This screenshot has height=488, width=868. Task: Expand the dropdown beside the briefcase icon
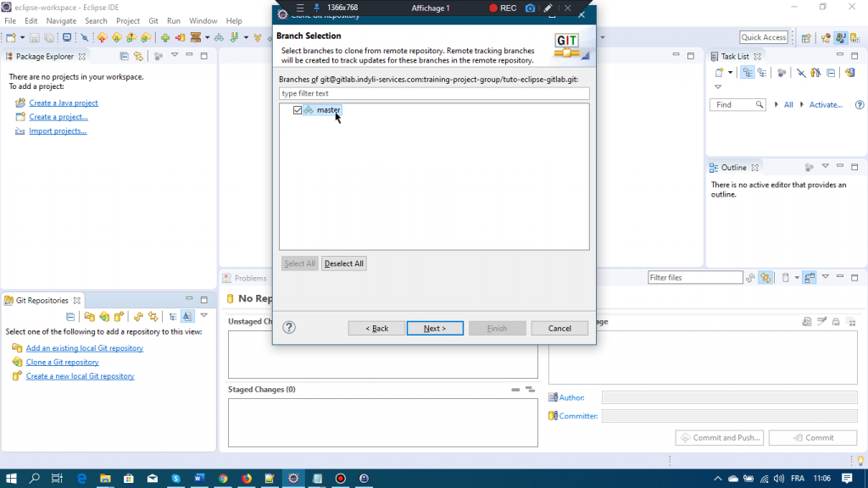point(207,37)
